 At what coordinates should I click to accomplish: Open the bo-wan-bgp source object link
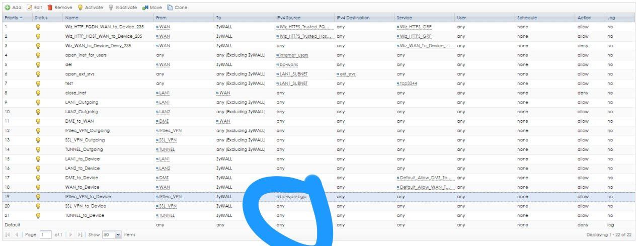pos(291,197)
